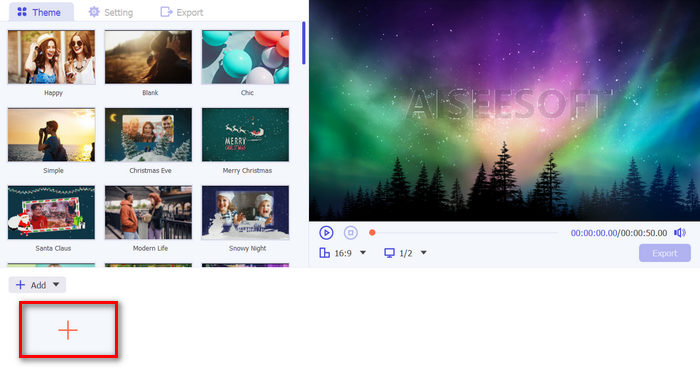Choose the Chic theme thumbnail
The image size is (700, 369).
246,57
